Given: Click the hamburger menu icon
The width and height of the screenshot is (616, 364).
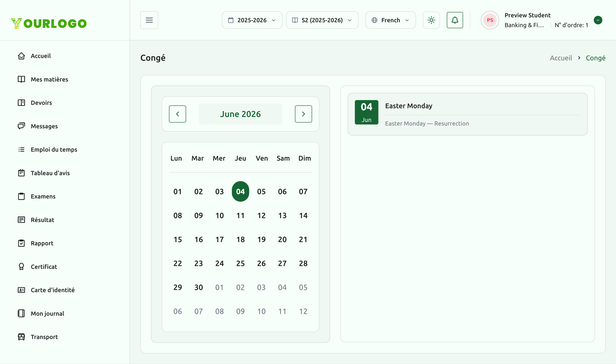Looking at the screenshot, I should click(x=149, y=20).
